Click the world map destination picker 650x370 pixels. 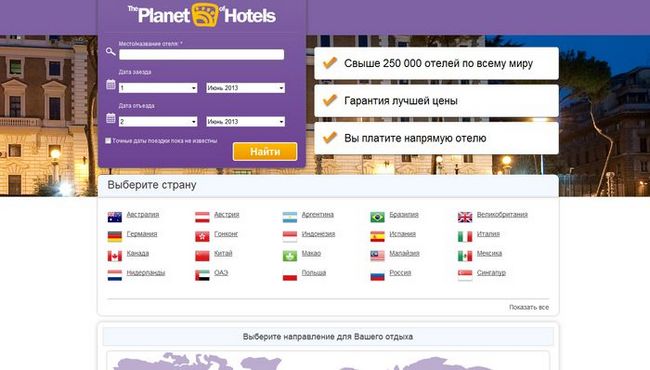[x=327, y=360]
